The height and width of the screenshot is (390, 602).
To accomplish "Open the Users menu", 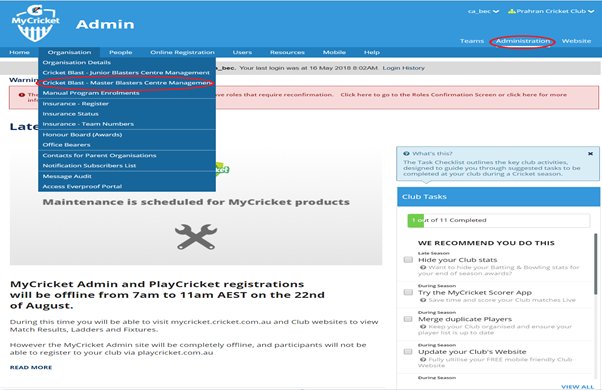I will tap(242, 52).
